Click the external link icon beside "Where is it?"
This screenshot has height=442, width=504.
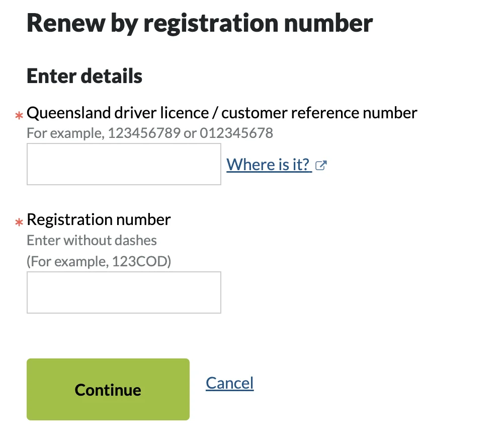pos(321,165)
